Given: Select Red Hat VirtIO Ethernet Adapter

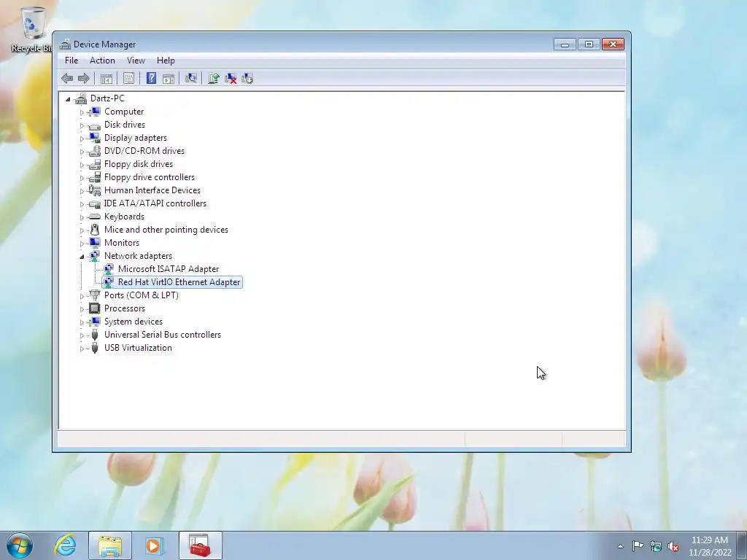Looking at the screenshot, I should click(179, 282).
